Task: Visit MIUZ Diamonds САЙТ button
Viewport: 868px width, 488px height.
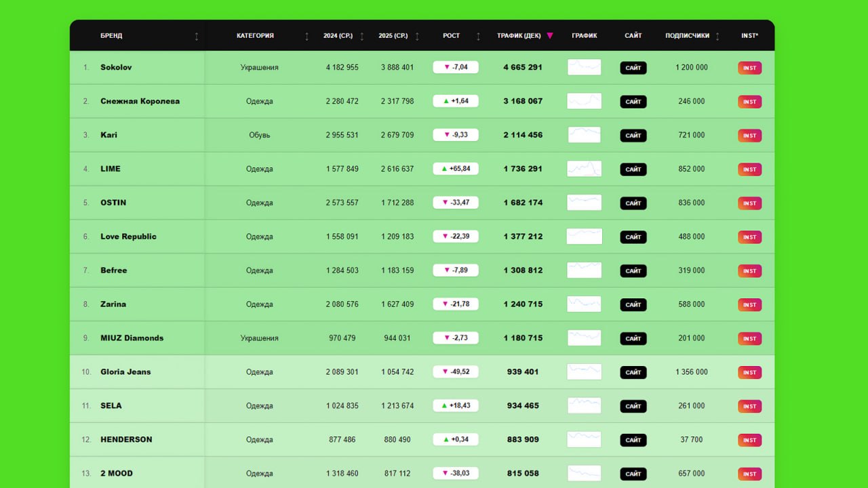Action: coord(633,339)
